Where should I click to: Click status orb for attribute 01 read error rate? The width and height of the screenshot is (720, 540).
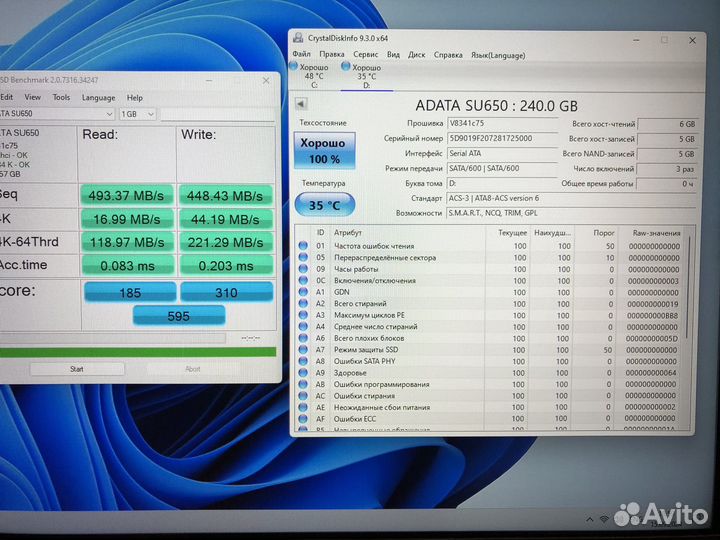[x=303, y=246]
